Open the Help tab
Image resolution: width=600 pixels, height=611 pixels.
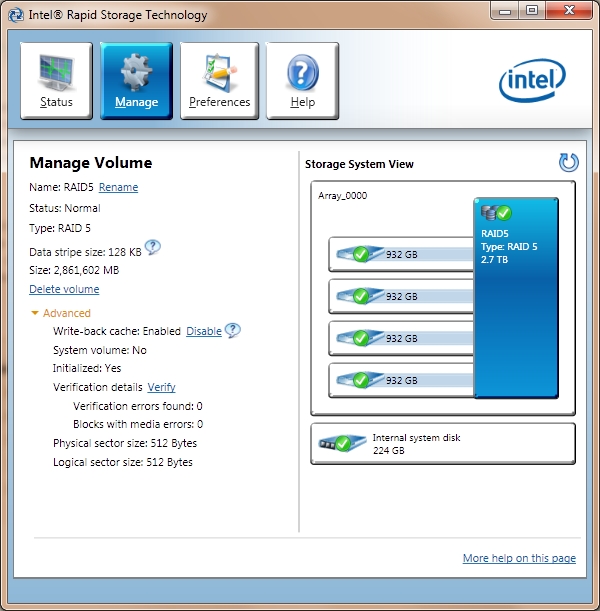[302, 81]
